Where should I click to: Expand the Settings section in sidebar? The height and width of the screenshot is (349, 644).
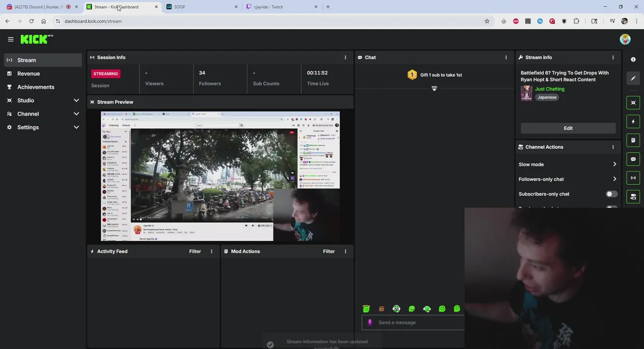tap(76, 127)
